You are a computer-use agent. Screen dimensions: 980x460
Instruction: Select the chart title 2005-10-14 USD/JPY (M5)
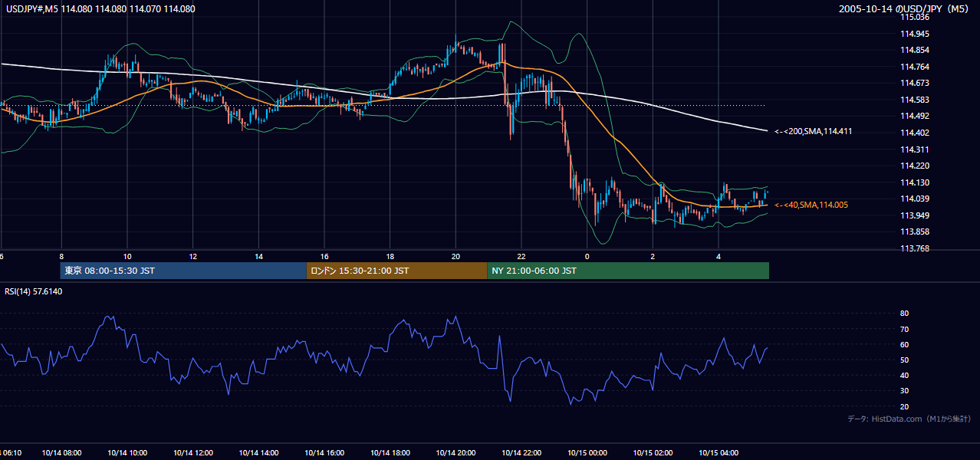coord(905,9)
